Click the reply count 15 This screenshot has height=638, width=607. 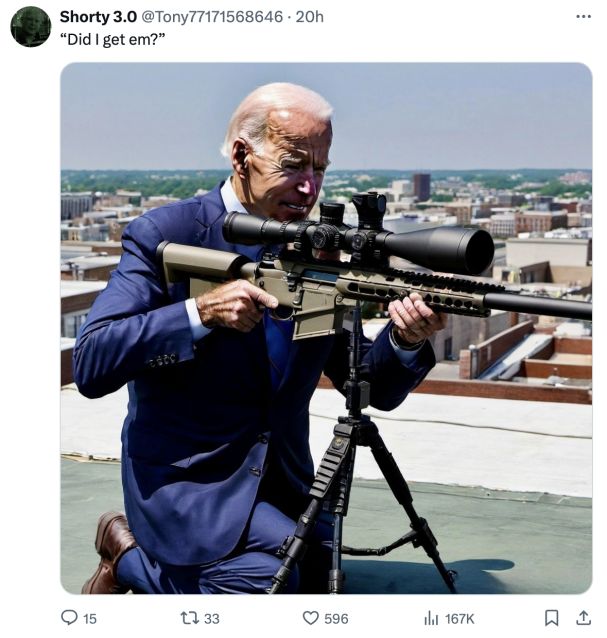(x=90, y=618)
